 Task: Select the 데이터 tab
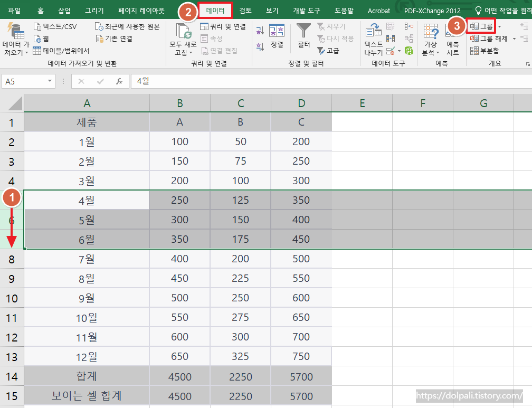pos(215,11)
